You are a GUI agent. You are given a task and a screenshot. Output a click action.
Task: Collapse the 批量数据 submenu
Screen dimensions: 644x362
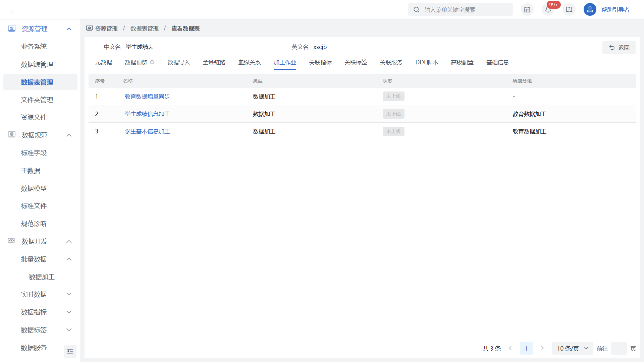69,259
